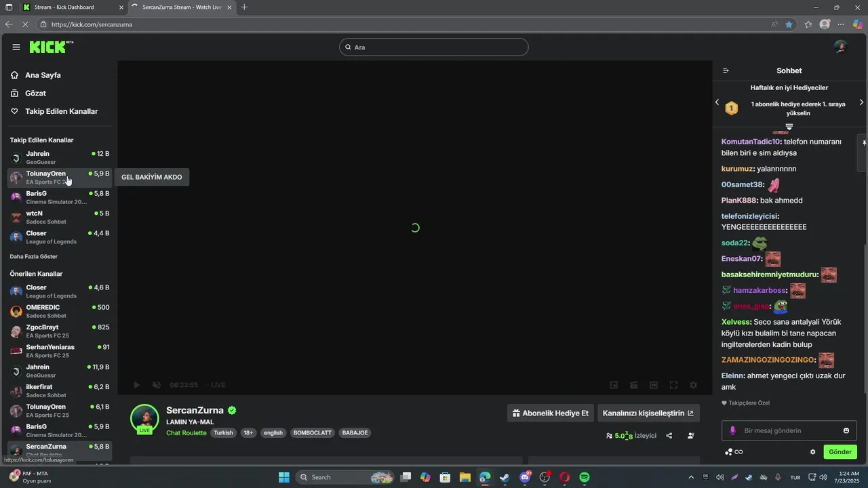Open wtcN channel in sidebar
Viewport: 868px width, 488px height.
pyautogui.click(x=60, y=217)
